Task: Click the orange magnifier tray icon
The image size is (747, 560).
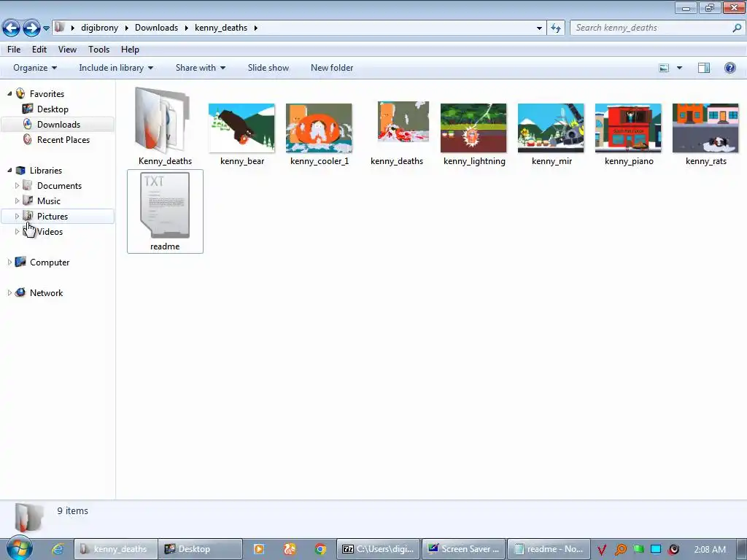Action: point(620,550)
